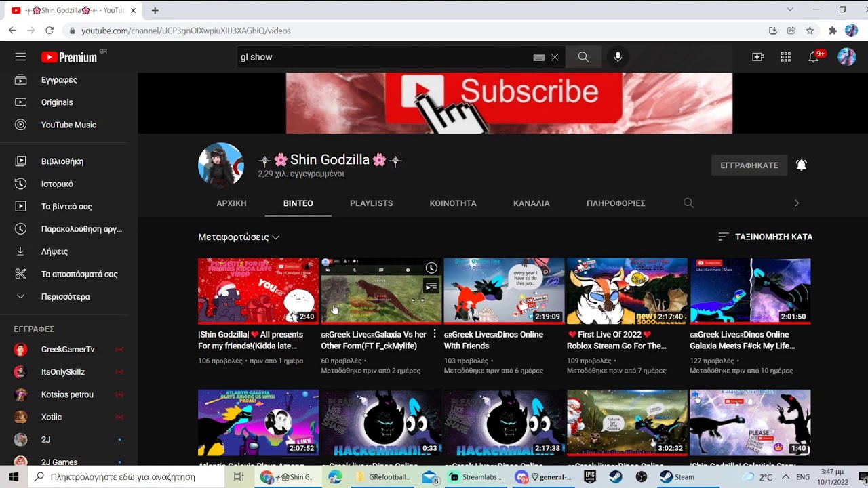Open Chrome extensions puzzle icon

pos(833,30)
